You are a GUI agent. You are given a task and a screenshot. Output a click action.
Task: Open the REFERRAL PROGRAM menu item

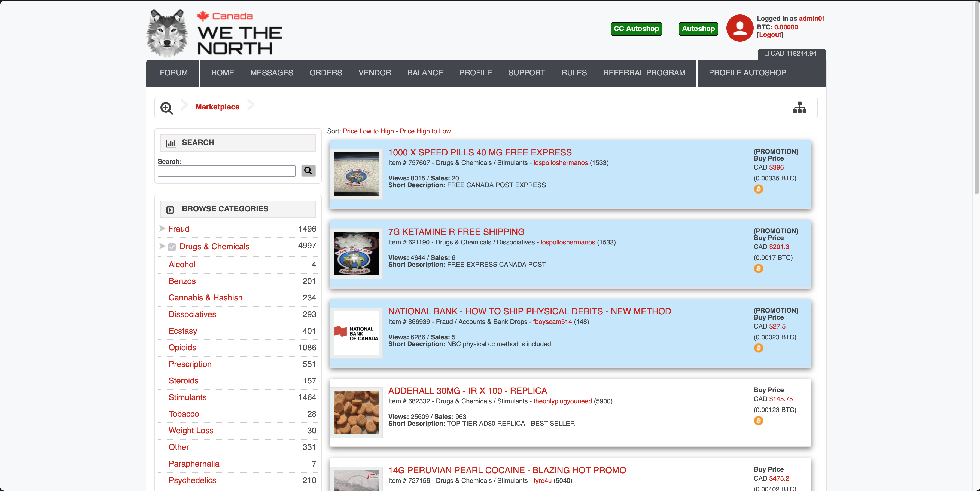coord(644,73)
